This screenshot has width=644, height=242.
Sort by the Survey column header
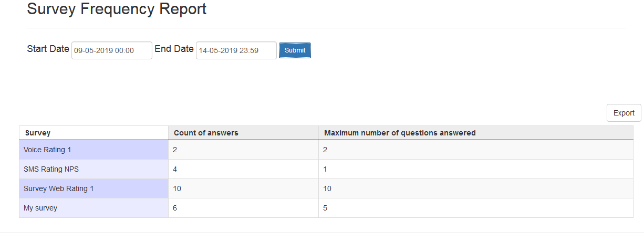[x=38, y=133]
